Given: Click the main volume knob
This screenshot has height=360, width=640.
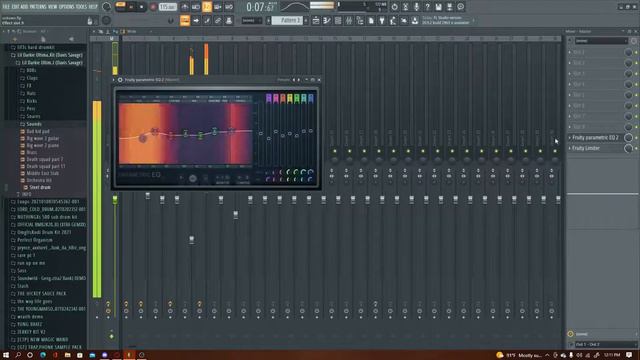Looking at the screenshot, I should pos(107,7).
